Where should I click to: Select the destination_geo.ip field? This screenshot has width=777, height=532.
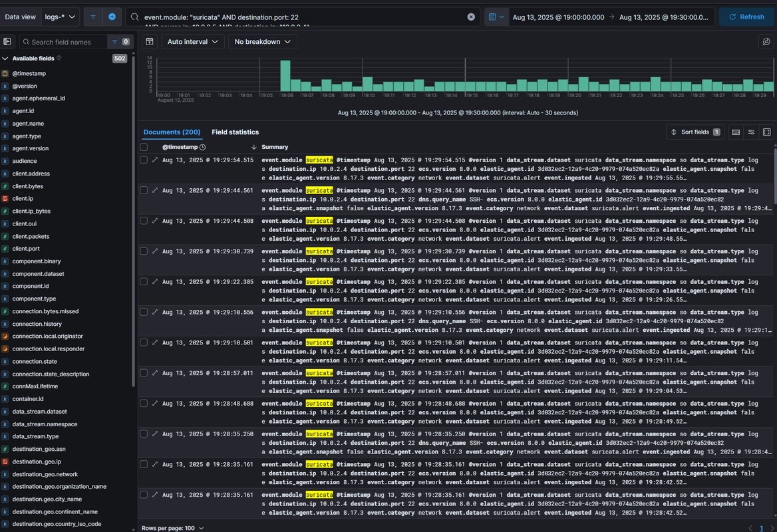(x=37, y=462)
